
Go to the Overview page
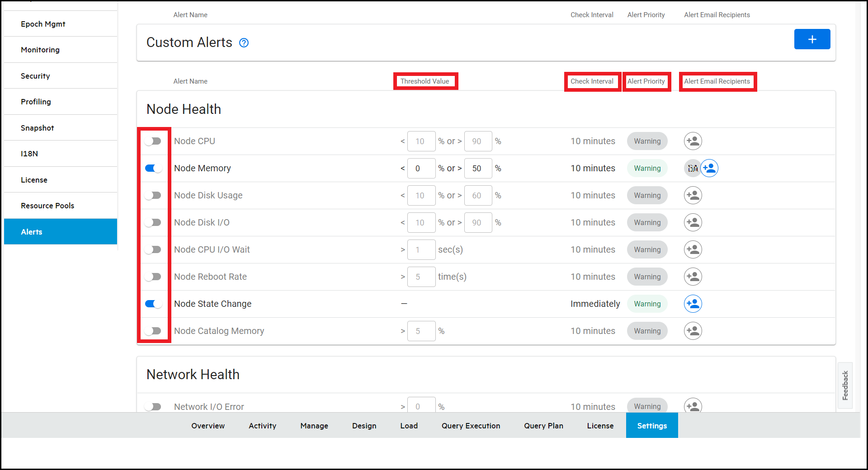tap(208, 426)
